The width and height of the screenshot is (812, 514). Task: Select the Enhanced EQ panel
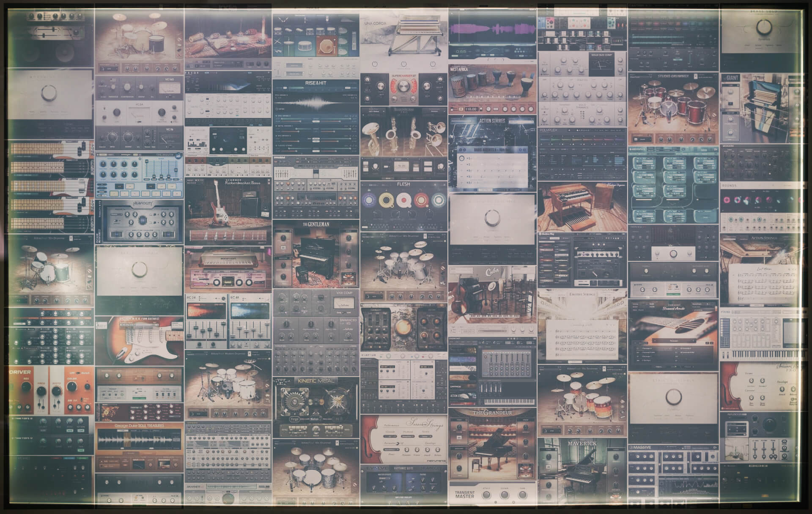coord(316,330)
